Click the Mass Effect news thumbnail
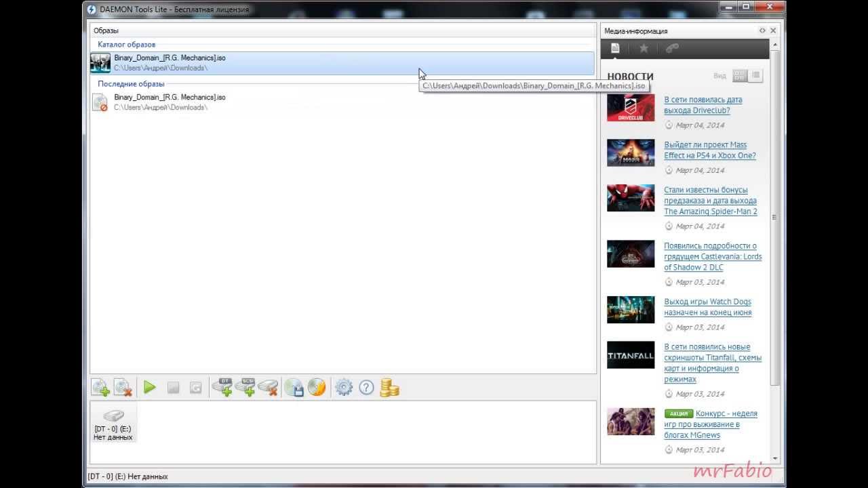The image size is (868, 488). coord(631,152)
